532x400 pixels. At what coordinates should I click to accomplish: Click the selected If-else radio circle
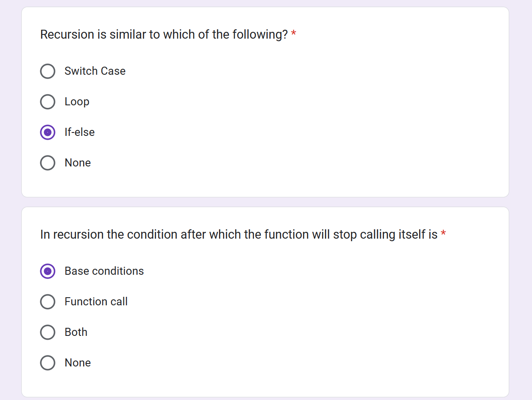coord(48,132)
